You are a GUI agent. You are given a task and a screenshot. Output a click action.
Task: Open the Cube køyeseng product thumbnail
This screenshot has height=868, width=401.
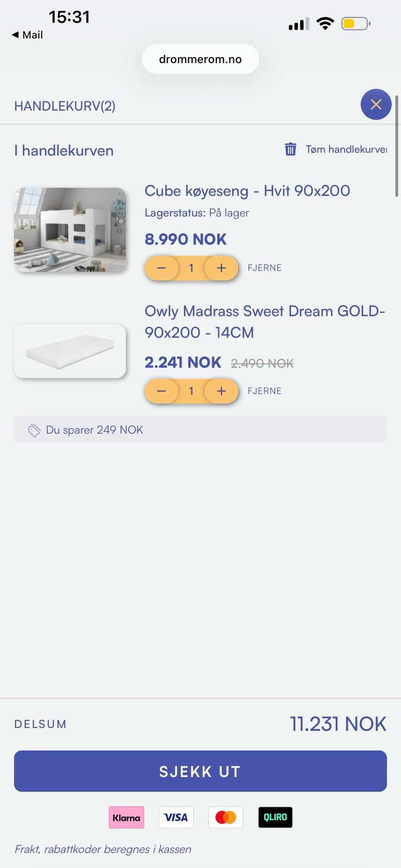click(70, 230)
